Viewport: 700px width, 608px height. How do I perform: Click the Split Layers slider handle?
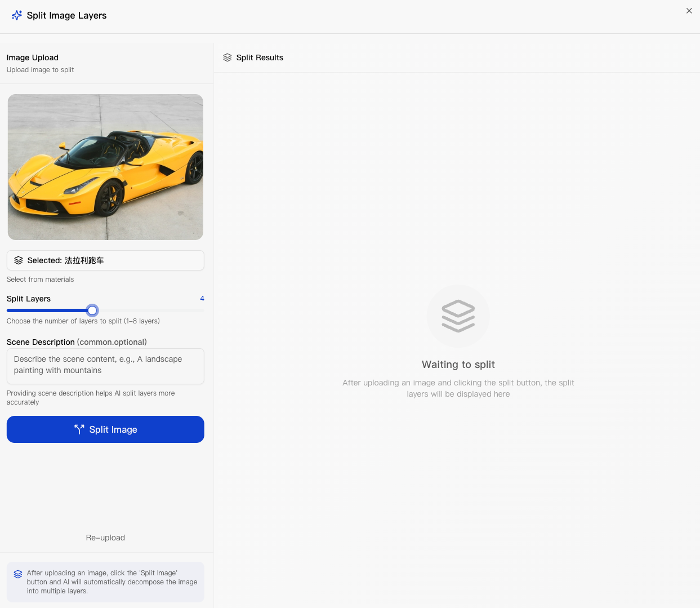point(92,310)
